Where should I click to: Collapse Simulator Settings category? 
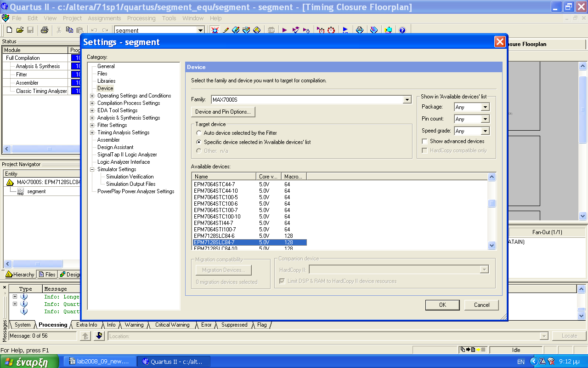click(92, 169)
